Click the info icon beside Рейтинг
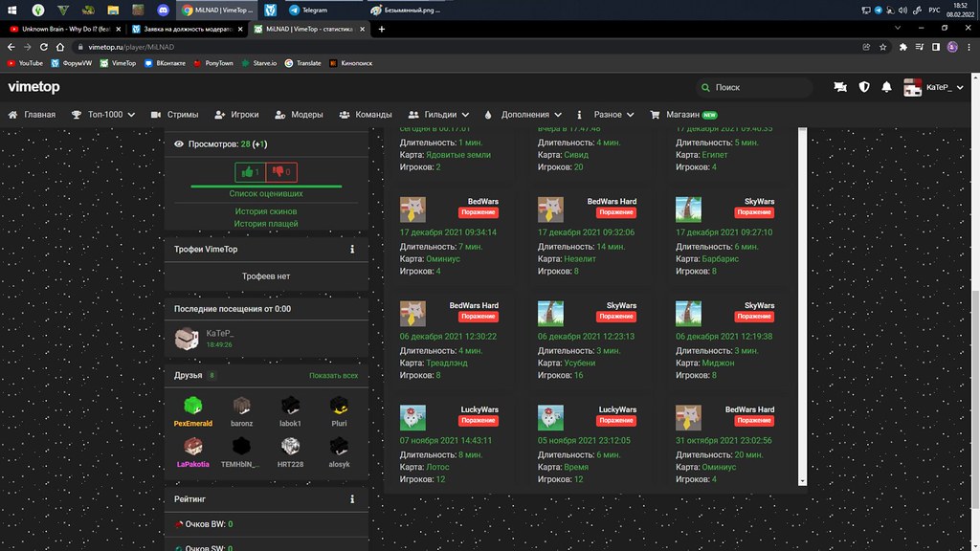The width and height of the screenshot is (980, 551). pyautogui.click(x=352, y=499)
